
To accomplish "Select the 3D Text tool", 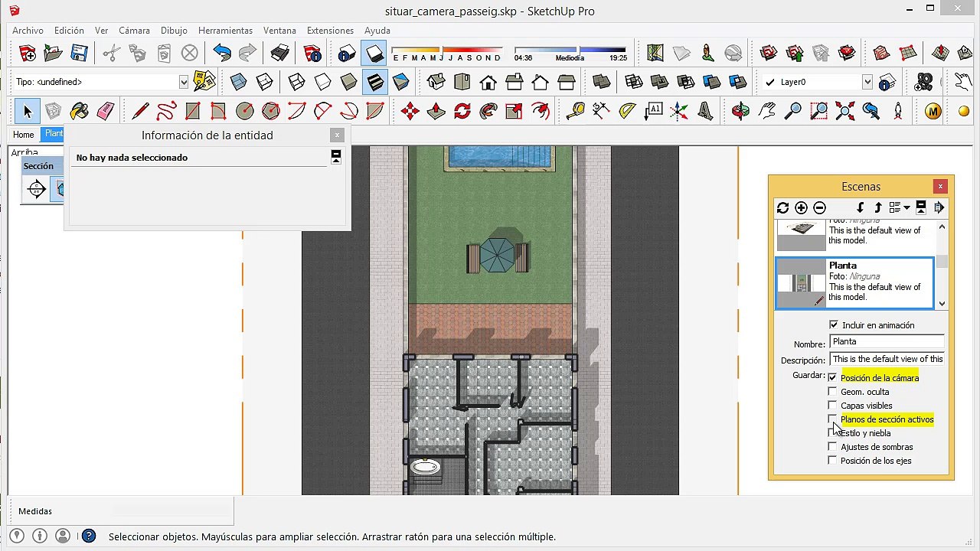I will [x=705, y=112].
